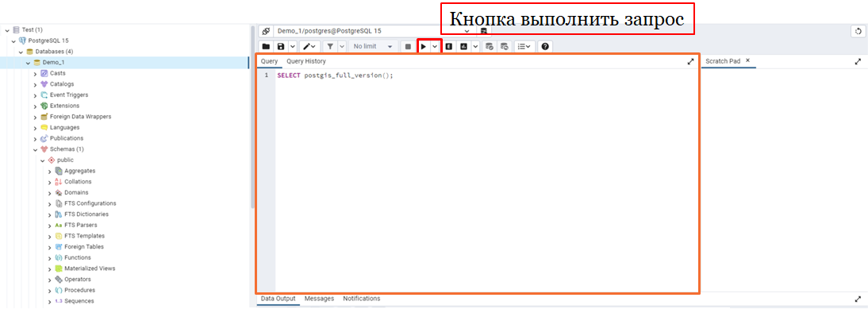Open the explain options arrow
The height and width of the screenshot is (313, 868).
475,47
